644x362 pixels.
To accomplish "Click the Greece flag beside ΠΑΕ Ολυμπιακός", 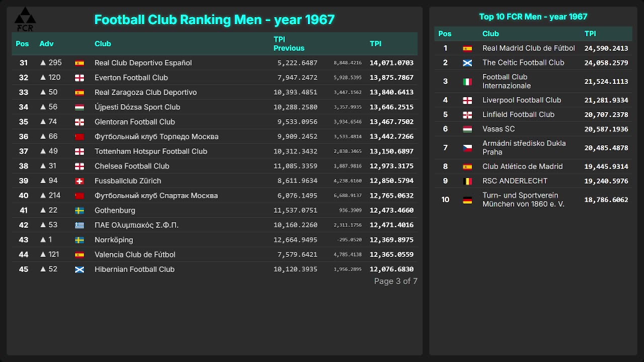I will tap(79, 225).
